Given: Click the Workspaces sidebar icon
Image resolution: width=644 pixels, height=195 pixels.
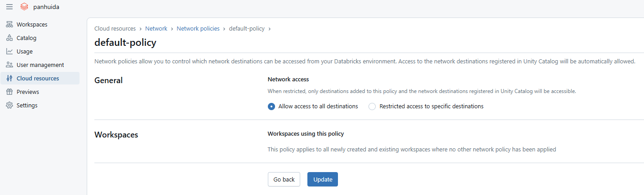Looking at the screenshot, I should pos(9,24).
